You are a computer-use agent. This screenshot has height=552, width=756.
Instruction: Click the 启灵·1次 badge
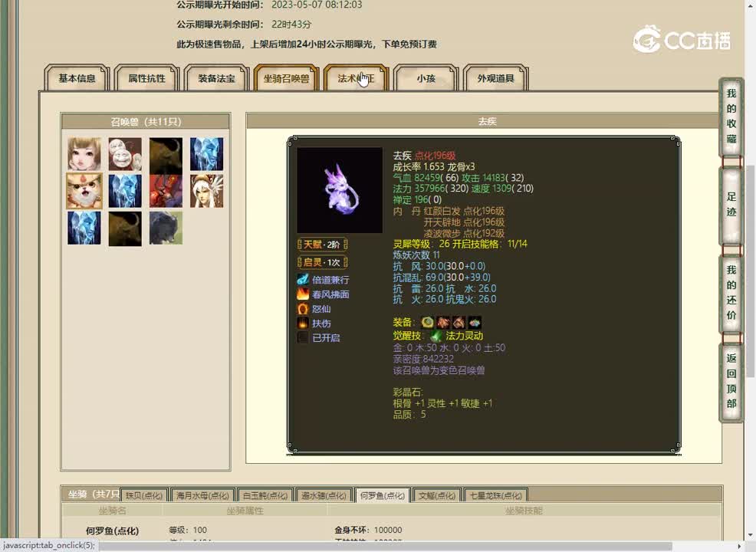point(323,262)
